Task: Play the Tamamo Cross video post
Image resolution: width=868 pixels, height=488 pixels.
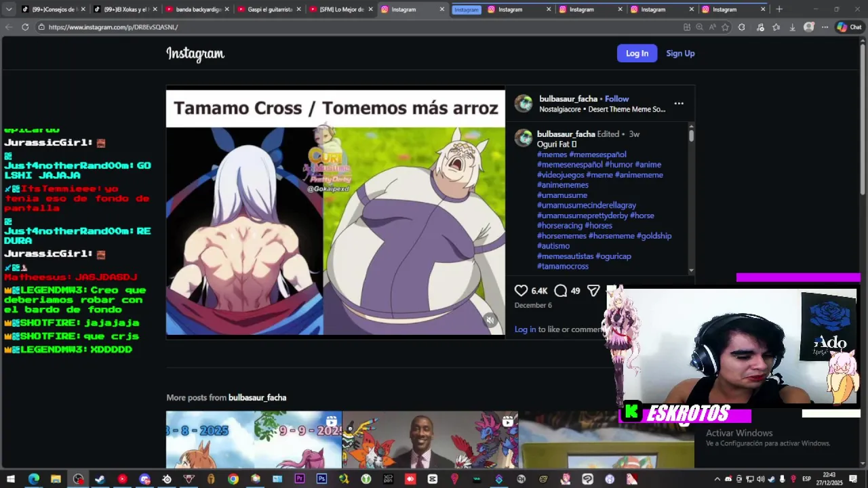Action: point(336,213)
